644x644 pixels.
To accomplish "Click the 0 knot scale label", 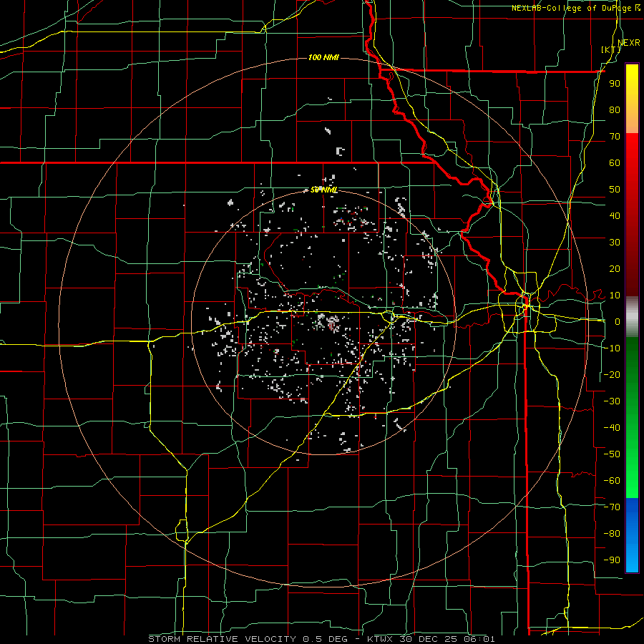I will pyautogui.click(x=618, y=322).
